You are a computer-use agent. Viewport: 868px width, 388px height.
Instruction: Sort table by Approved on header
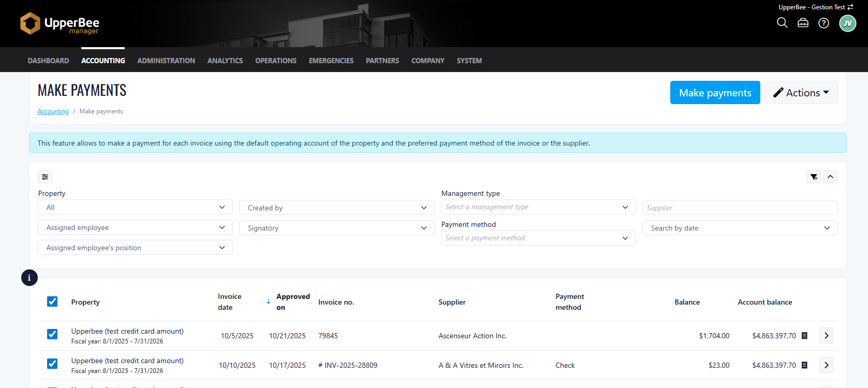point(293,302)
